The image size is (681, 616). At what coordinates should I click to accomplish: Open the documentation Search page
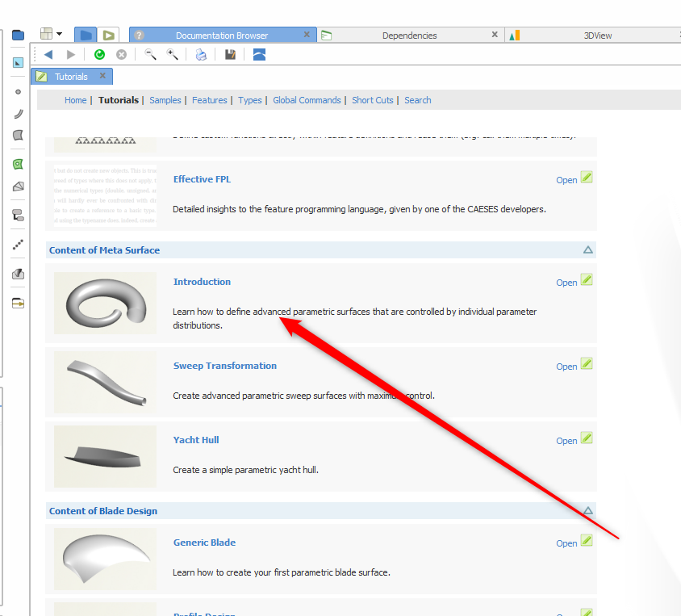pyautogui.click(x=418, y=100)
